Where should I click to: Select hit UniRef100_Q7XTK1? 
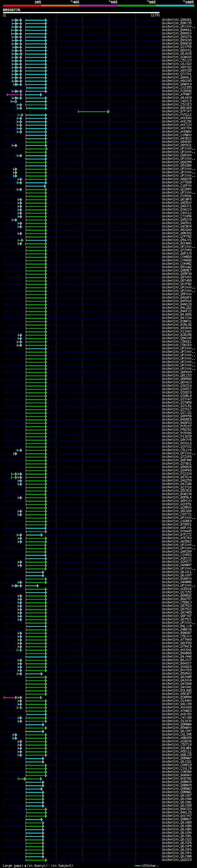(x=177, y=74)
